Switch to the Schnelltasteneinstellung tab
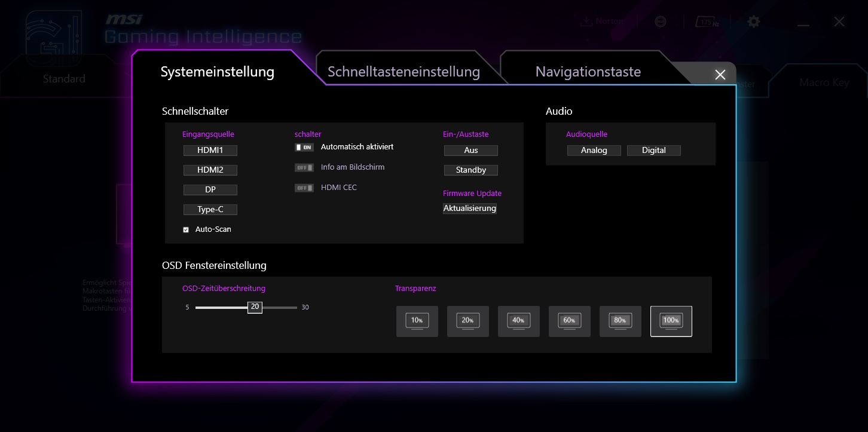The width and height of the screenshot is (868, 432). 404,72
